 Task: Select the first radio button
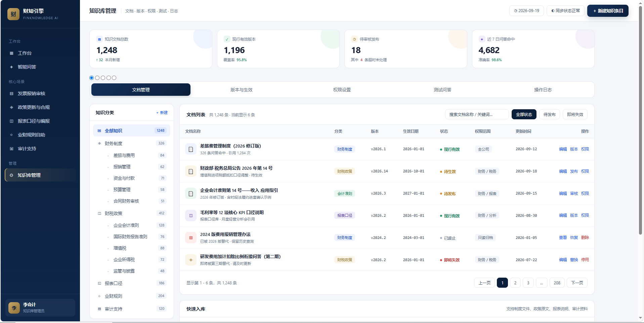coord(92,78)
